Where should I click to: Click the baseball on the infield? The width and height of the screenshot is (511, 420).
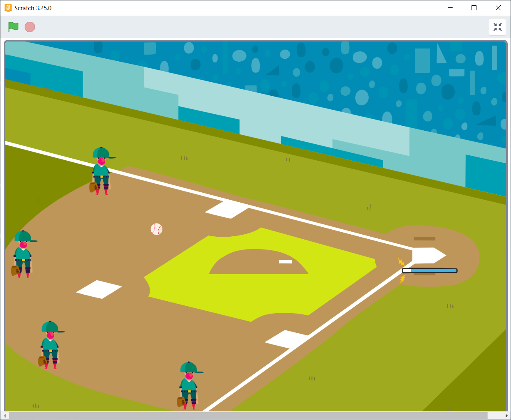click(157, 229)
